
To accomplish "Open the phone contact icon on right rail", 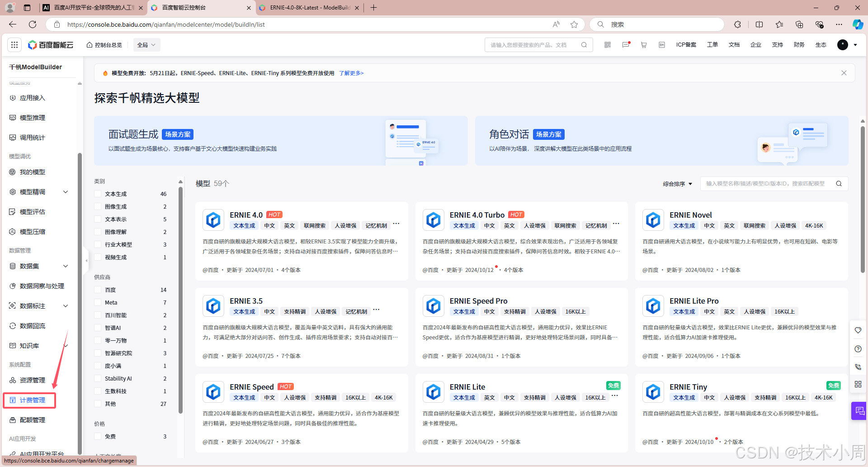I will tap(858, 367).
